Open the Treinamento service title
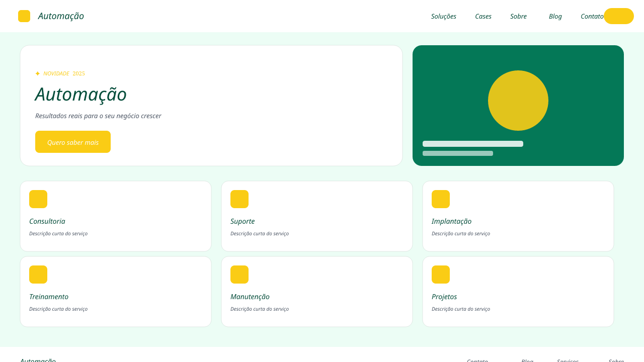This screenshot has height=362, width=644. tap(49, 297)
